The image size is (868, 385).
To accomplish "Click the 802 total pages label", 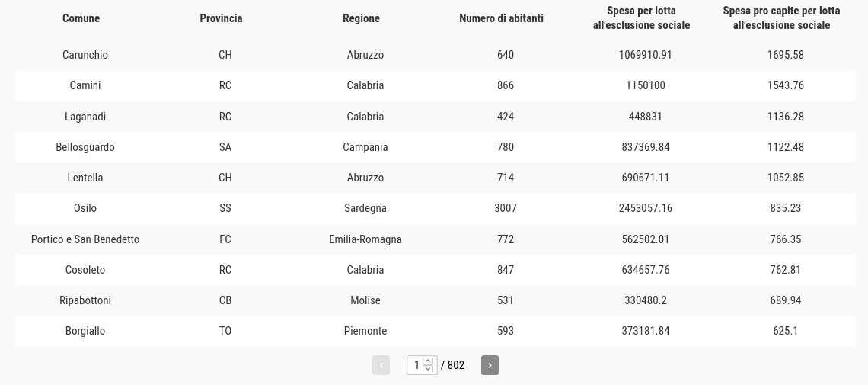I will coord(455,365).
